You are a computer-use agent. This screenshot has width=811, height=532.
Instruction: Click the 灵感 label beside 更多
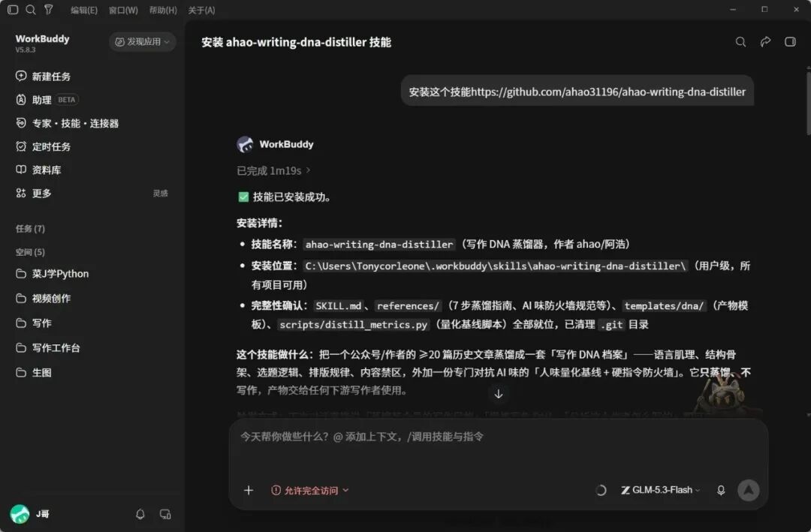pyautogui.click(x=161, y=194)
